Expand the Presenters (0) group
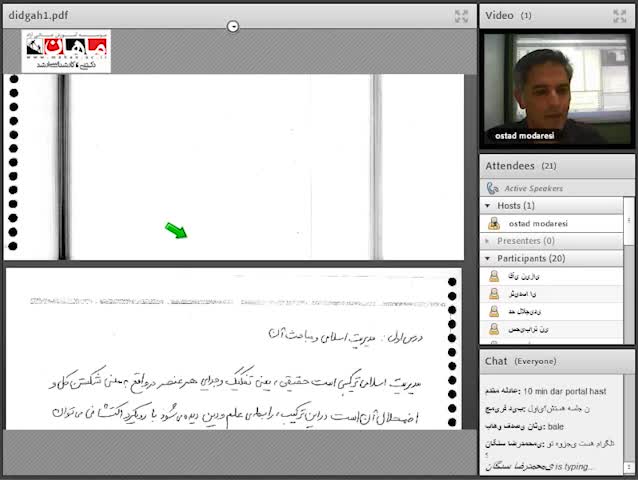The image size is (638, 480). [488, 241]
